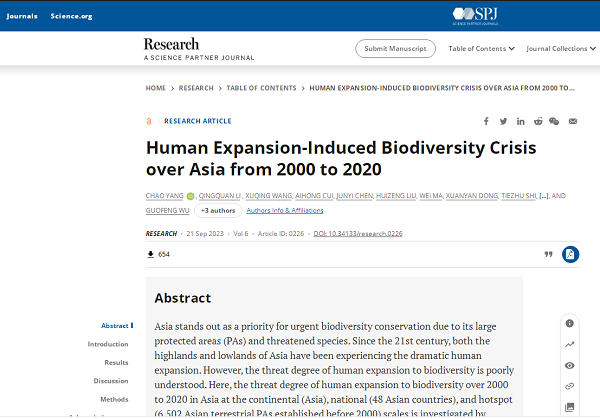The image size is (600, 419).
Task: Share article on Twitter
Action: point(504,121)
